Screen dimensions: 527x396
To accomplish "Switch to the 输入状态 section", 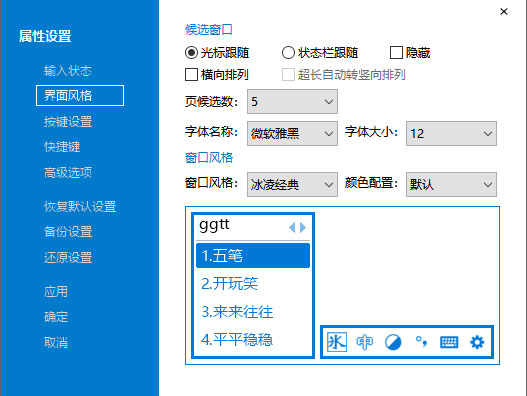I will (x=68, y=71).
